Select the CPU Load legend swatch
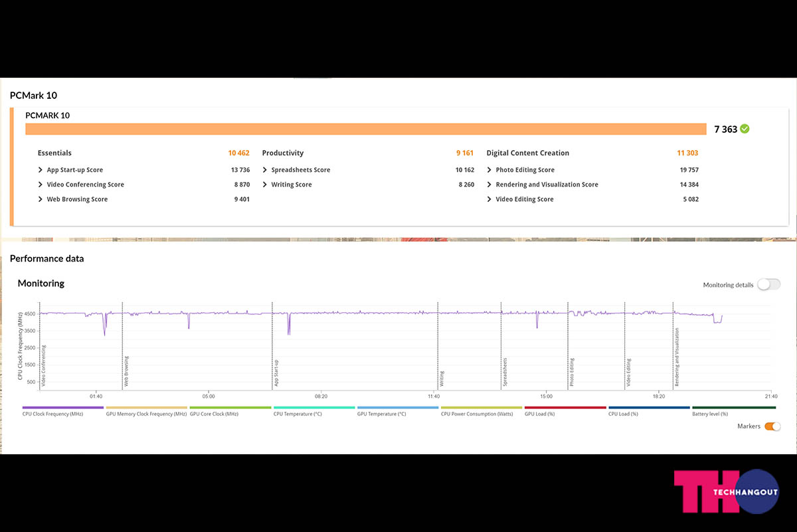797x532 pixels. coord(649,408)
